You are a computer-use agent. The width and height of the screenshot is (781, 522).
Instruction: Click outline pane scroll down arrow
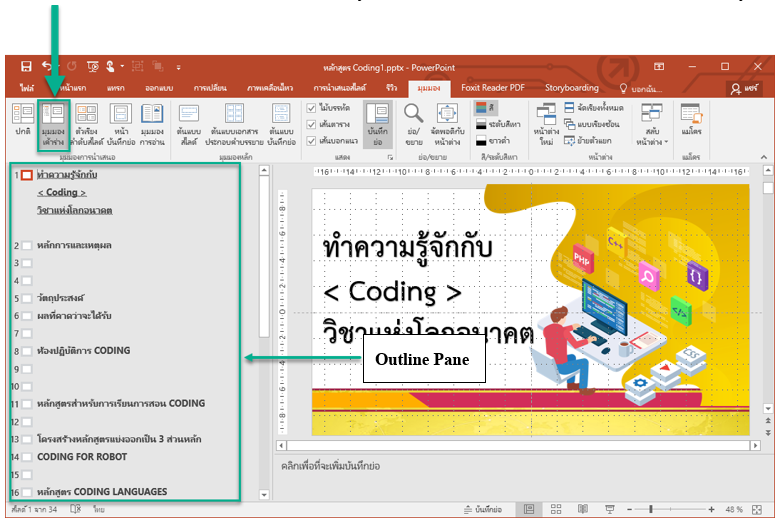tap(264, 495)
